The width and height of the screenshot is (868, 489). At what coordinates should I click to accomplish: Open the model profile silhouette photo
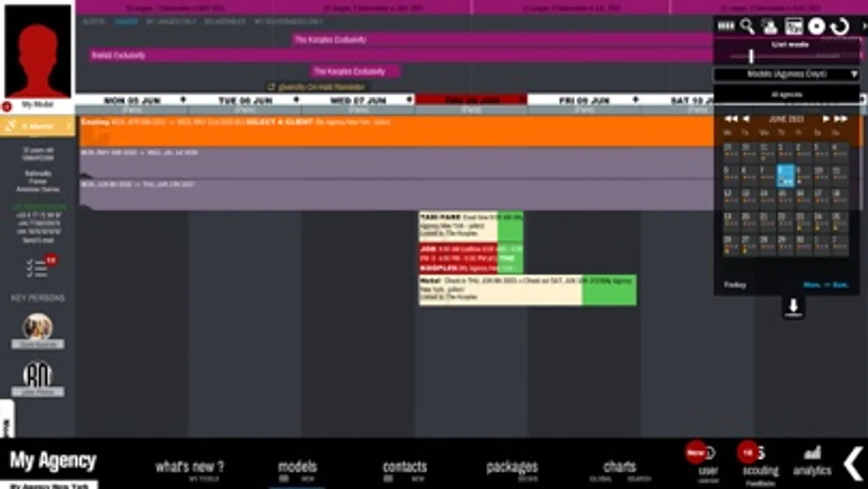tap(37, 51)
